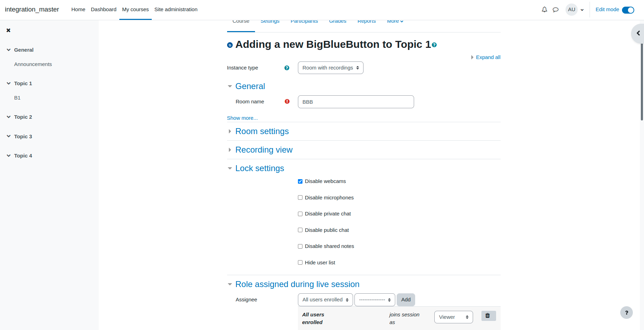Collapse the Lock settings section

coord(230,168)
